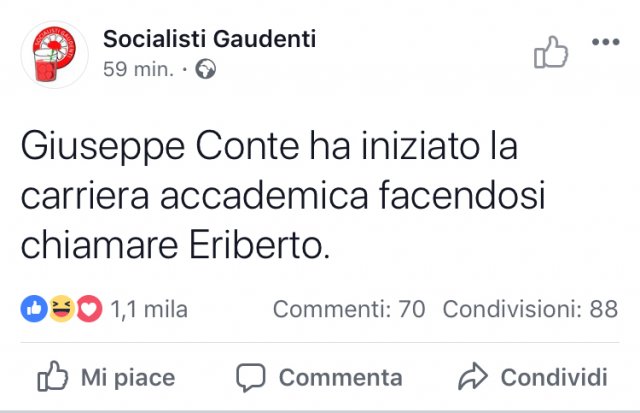
Task: Open the three-dot post options menu
Action: [x=606, y=42]
